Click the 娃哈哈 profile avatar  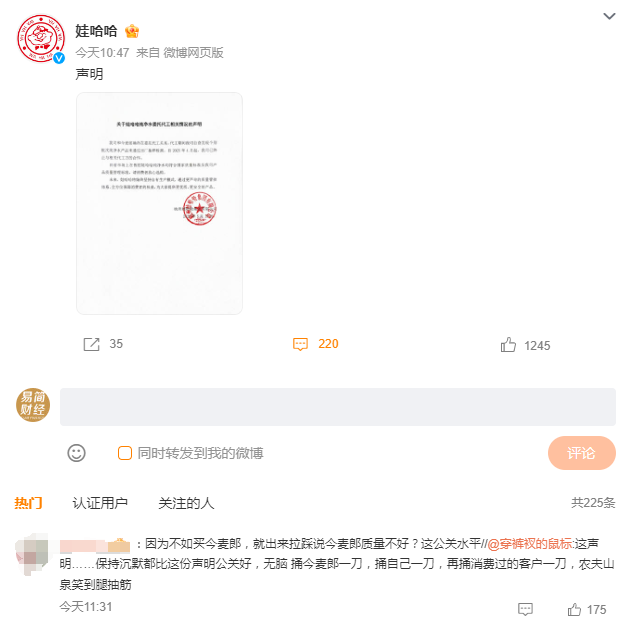point(41,39)
